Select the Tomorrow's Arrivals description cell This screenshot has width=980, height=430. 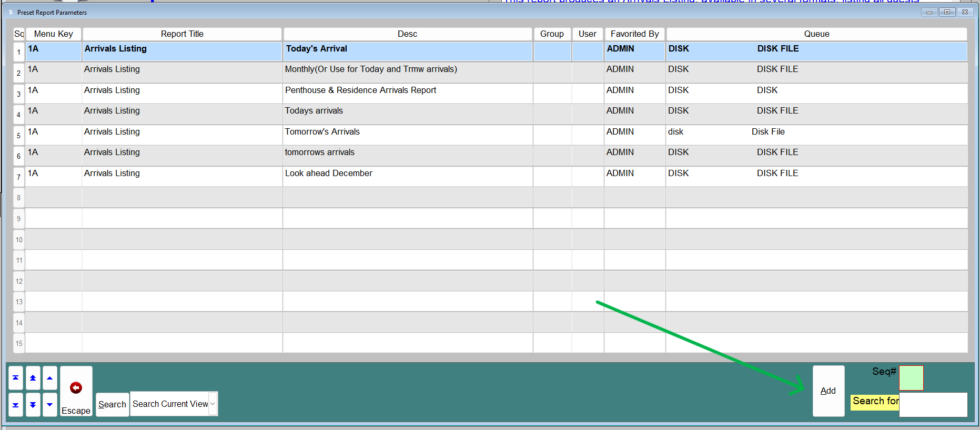click(x=322, y=132)
